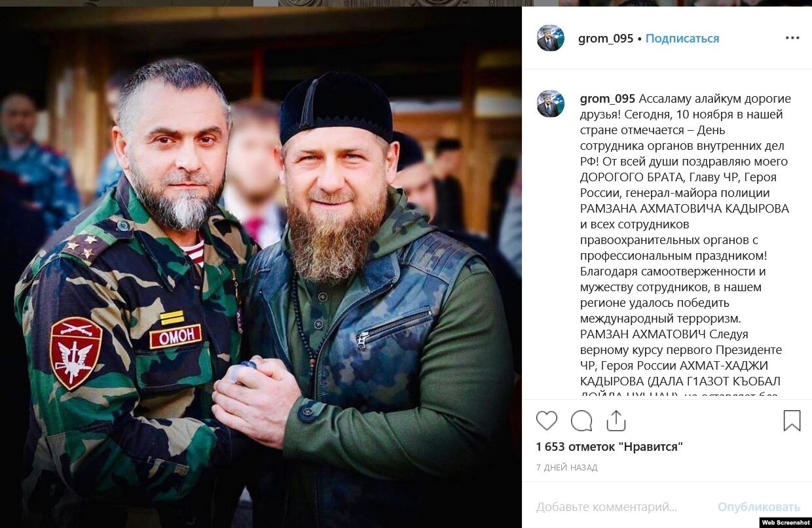Click the ОМОН chest patch in the photo

pos(175,336)
